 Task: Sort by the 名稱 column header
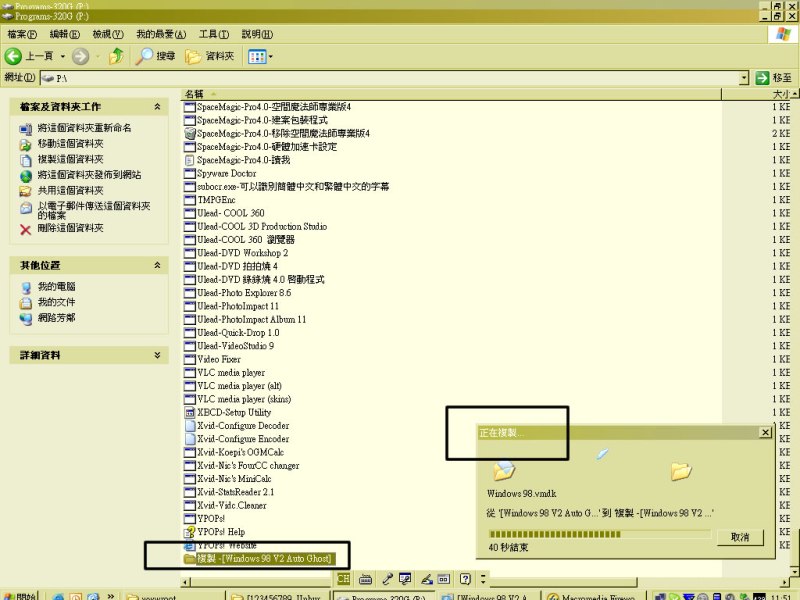[451, 94]
